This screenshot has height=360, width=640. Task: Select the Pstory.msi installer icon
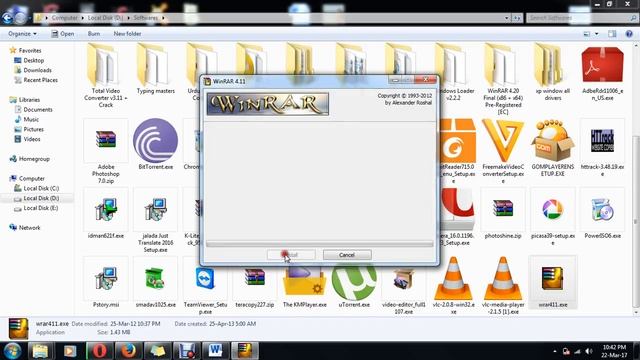pos(106,278)
